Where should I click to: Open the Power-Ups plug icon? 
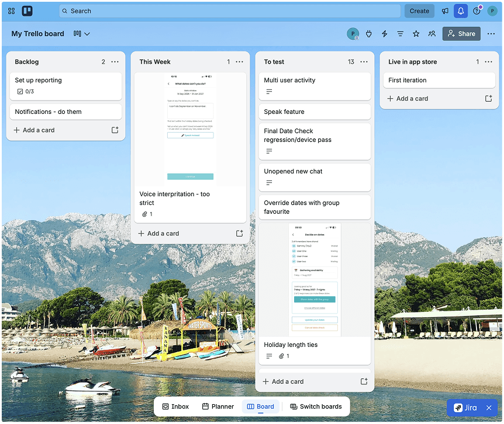pyautogui.click(x=369, y=34)
